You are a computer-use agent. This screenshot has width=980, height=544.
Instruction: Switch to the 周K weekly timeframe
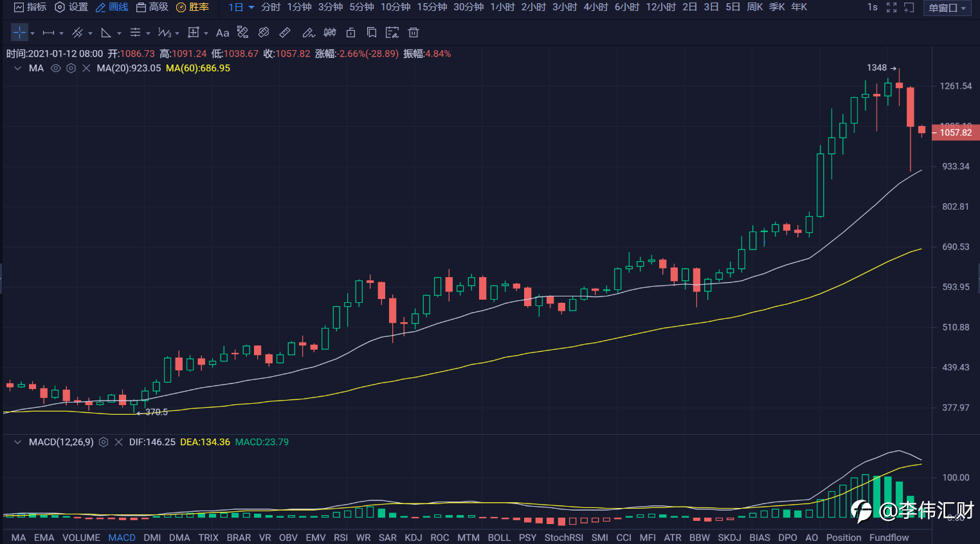pyautogui.click(x=755, y=7)
